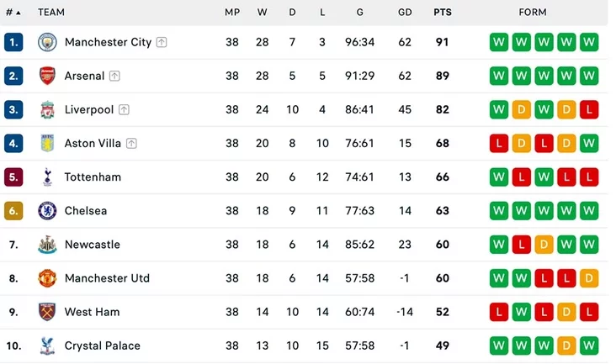The width and height of the screenshot is (616, 364).
Task: Click promotion arrow icon beside Manchester City
Action: [162, 42]
